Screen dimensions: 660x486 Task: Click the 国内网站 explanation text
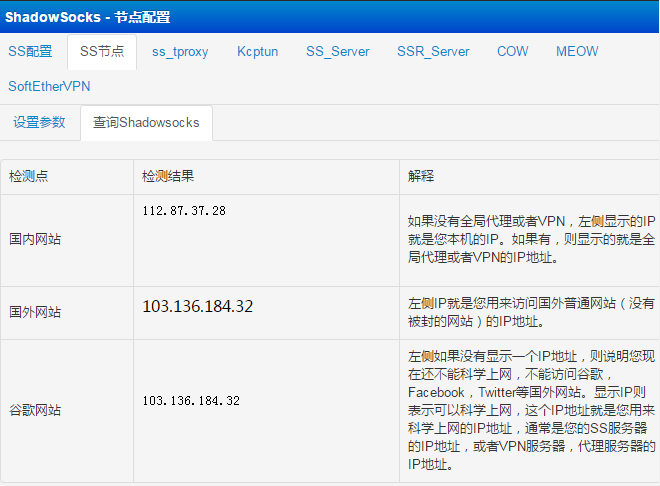531,239
